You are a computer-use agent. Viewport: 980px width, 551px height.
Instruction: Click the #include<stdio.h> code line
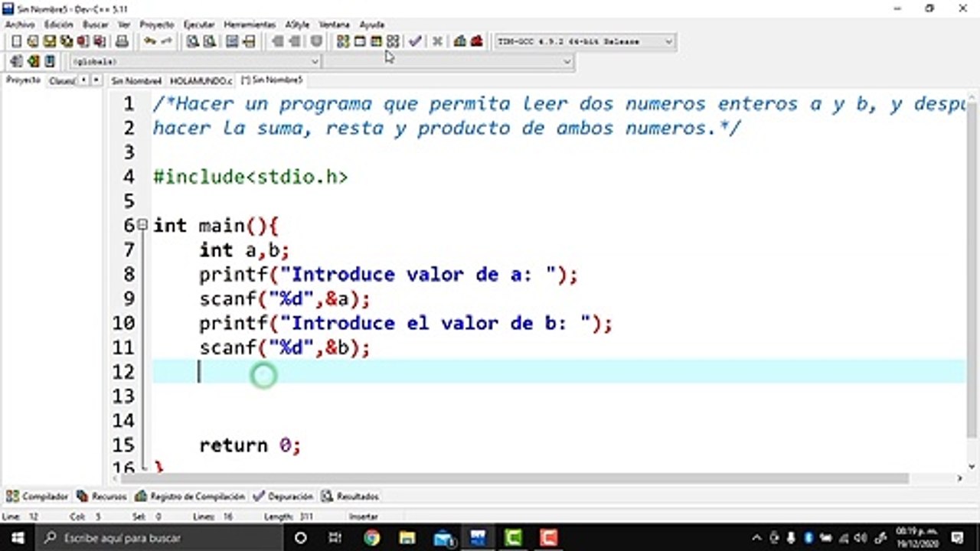250,177
